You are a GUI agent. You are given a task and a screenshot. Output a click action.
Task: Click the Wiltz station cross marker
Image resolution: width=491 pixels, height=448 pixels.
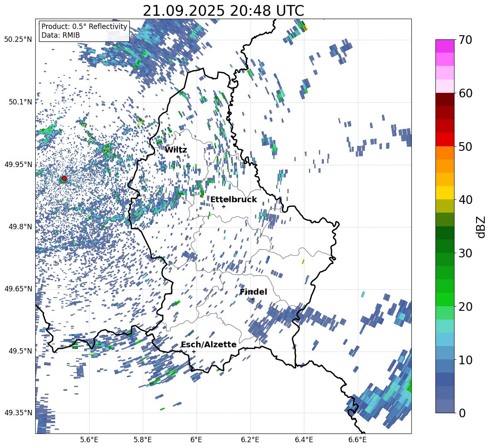pos(178,157)
